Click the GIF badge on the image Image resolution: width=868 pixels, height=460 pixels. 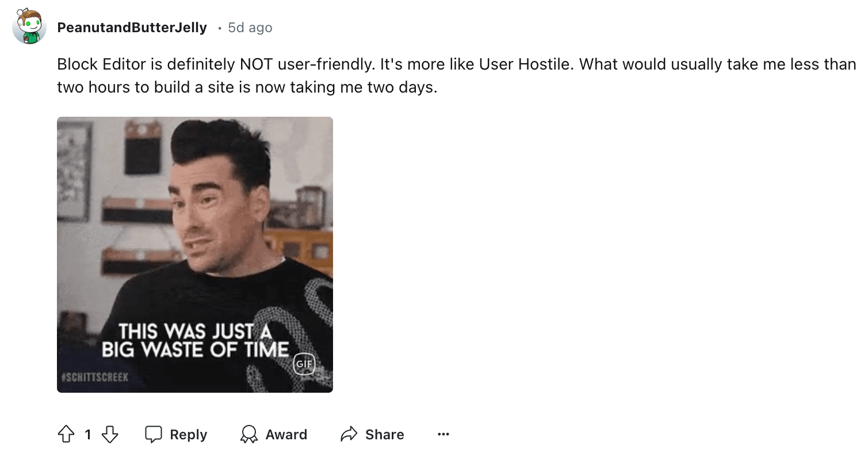point(304,363)
